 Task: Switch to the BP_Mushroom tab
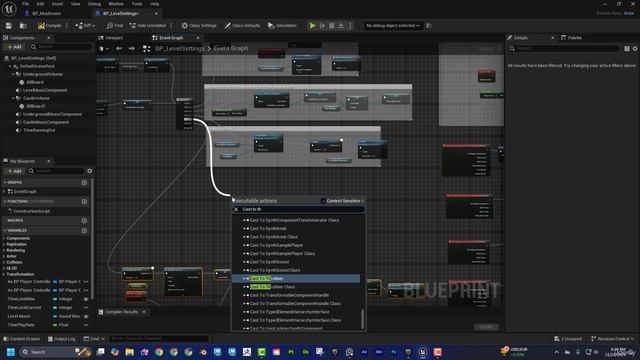(46, 13)
